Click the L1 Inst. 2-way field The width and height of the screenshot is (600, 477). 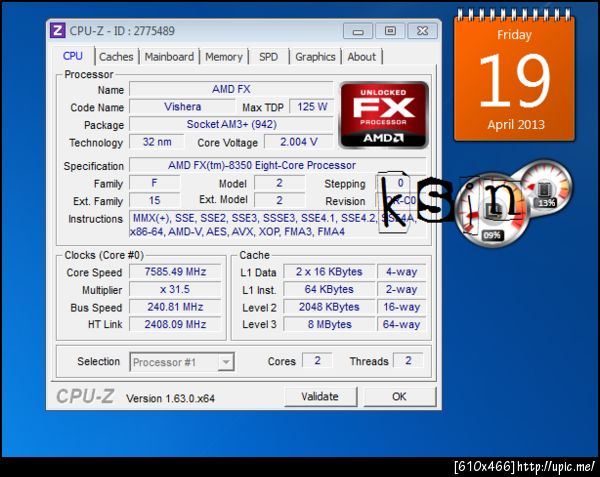click(401, 289)
